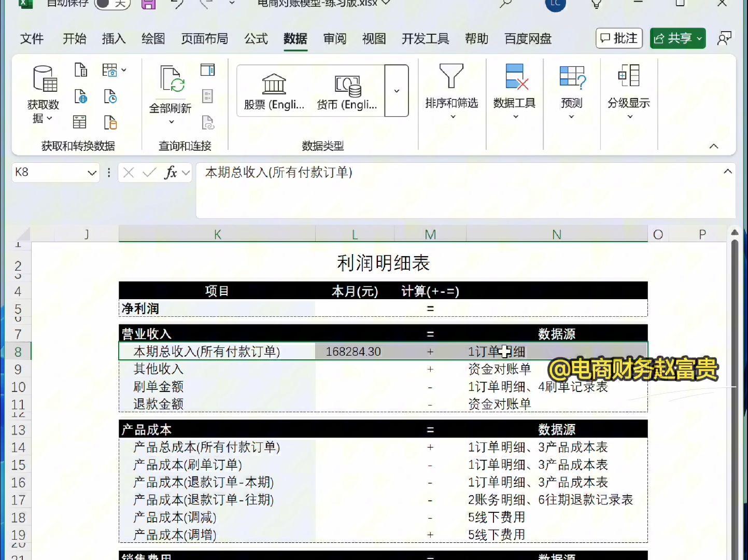Viewport: 748px width, 560px height.
Task: Select the 净利润 cell
Action: tap(217, 309)
